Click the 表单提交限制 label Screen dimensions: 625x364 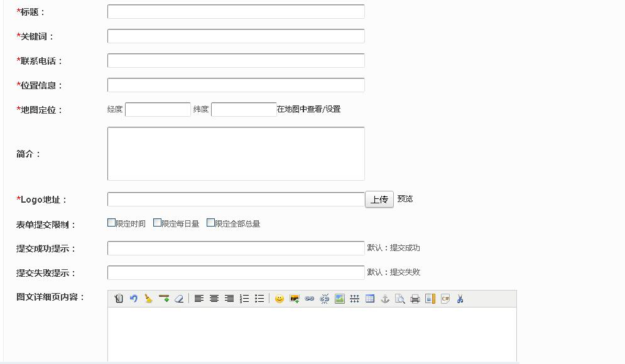pos(46,225)
